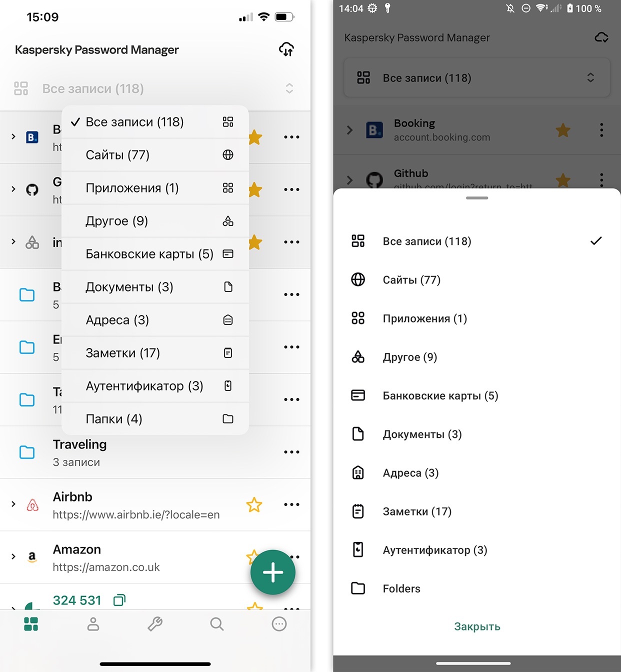The image size is (621, 672).
Task: Select 'Сайты (77)' in iOS popup menu
Action: (155, 155)
